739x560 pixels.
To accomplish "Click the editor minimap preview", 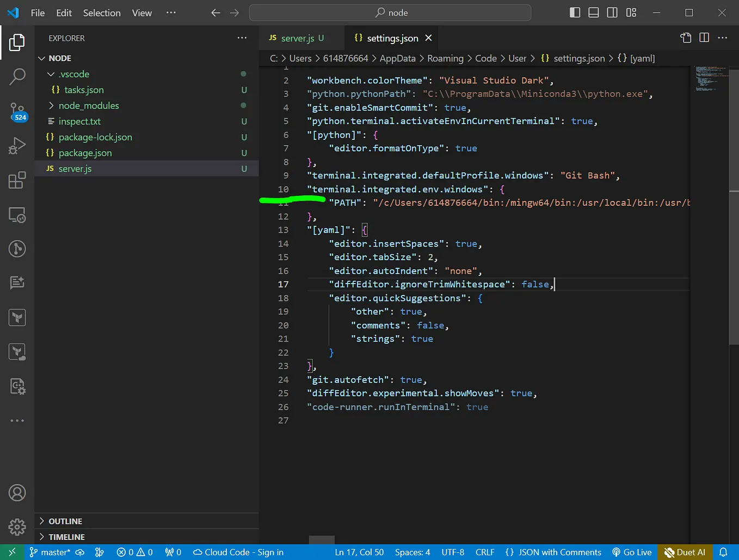I will pos(710,79).
